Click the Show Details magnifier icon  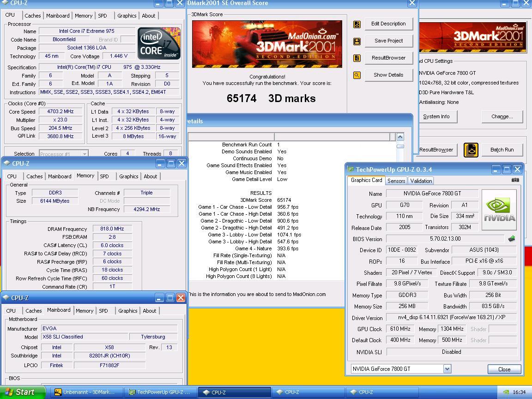coord(357,75)
